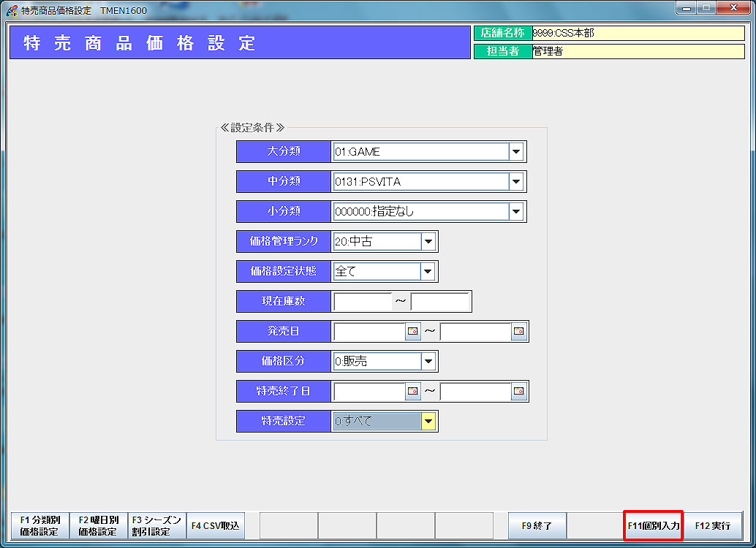756x548 pixels.
Task: Select the 0:販売 value in 価格区分
Action: pos(377,361)
